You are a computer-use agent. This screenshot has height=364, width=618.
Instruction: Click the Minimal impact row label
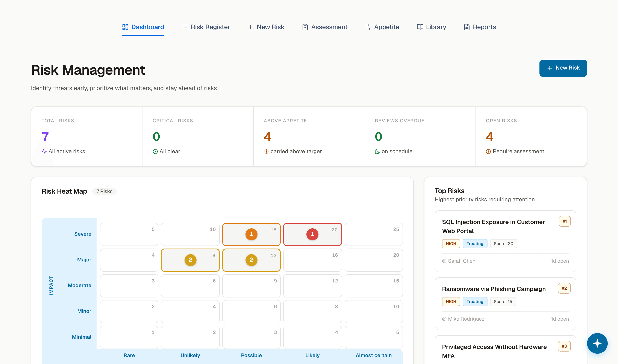(81, 337)
